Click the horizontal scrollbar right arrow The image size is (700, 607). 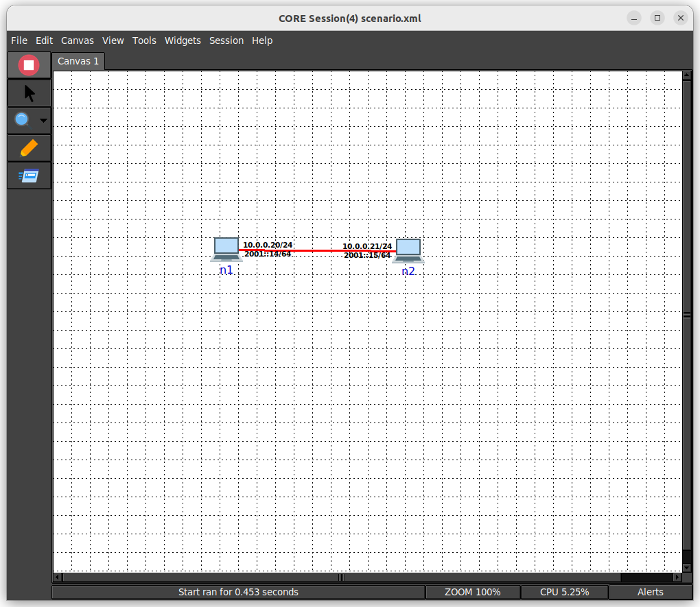(677, 577)
